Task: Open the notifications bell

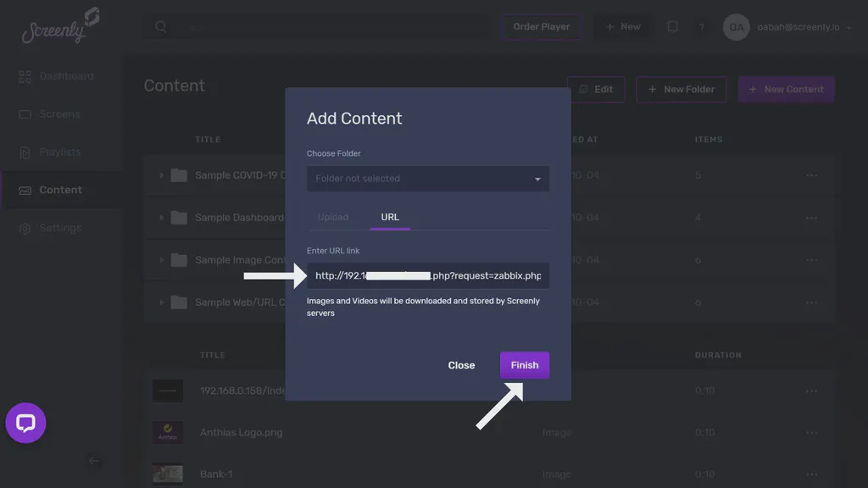Action: point(672,26)
